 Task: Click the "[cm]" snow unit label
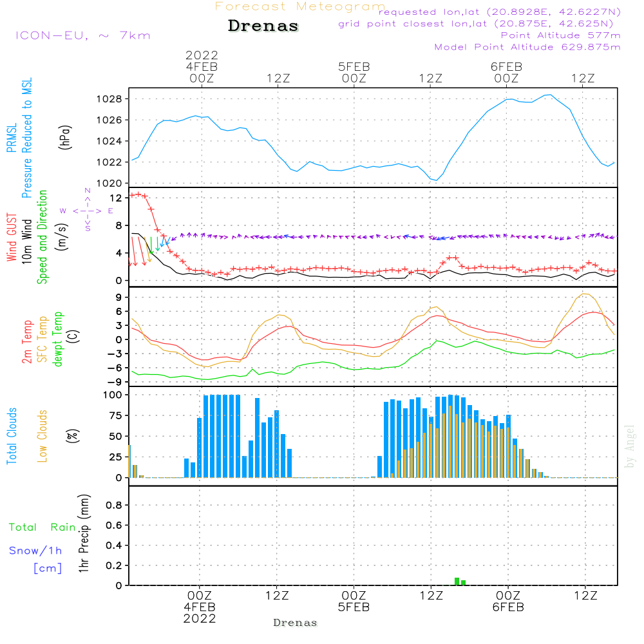tap(48, 569)
